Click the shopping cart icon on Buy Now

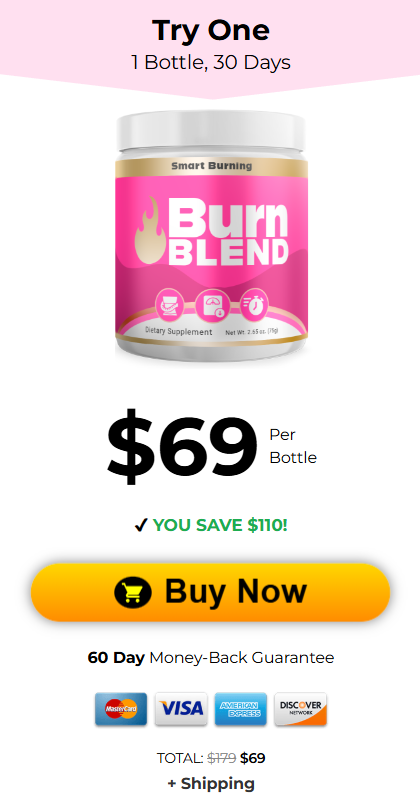(x=132, y=592)
